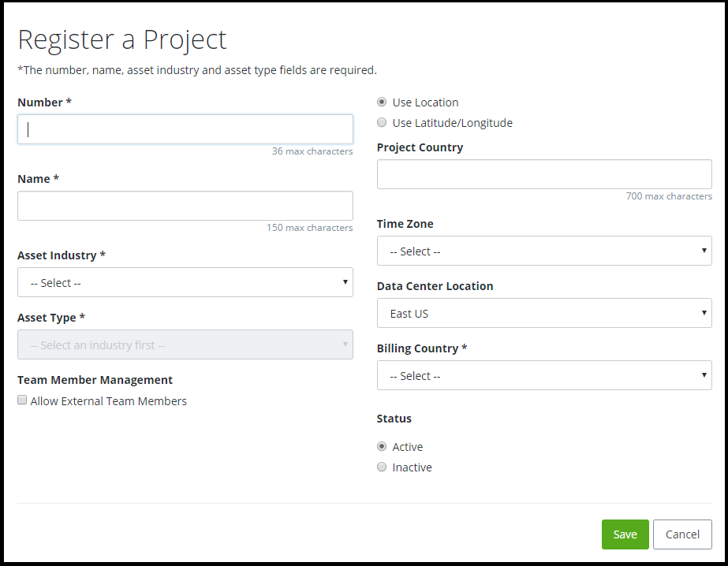The height and width of the screenshot is (566, 728).
Task: Click the Cancel button
Action: tap(682, 534)
